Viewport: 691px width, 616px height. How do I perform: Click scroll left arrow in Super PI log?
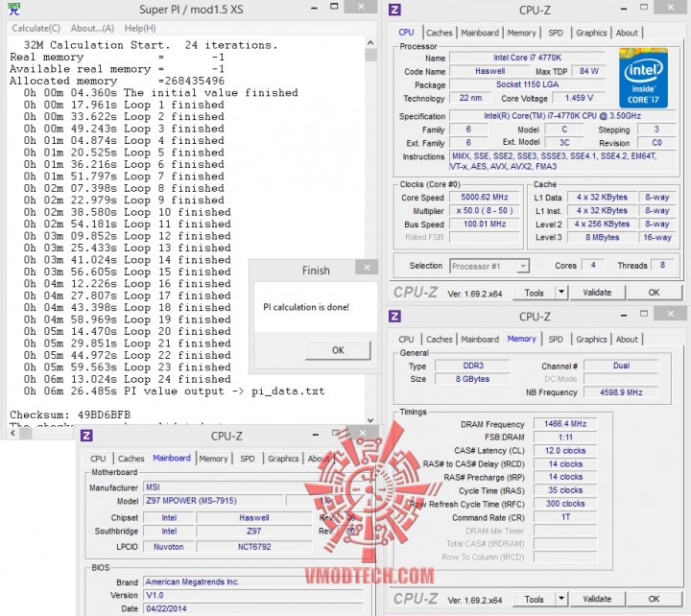(x=12, y=433)
